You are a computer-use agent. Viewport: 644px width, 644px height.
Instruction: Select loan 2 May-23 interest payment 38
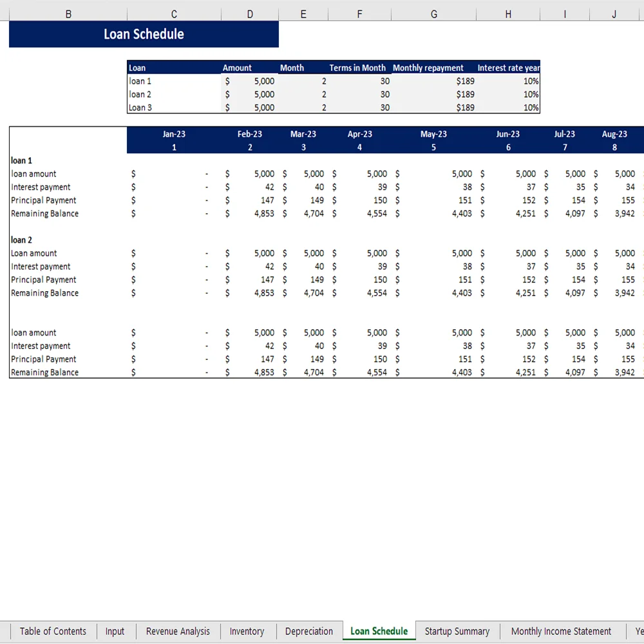tap(433, 266)
